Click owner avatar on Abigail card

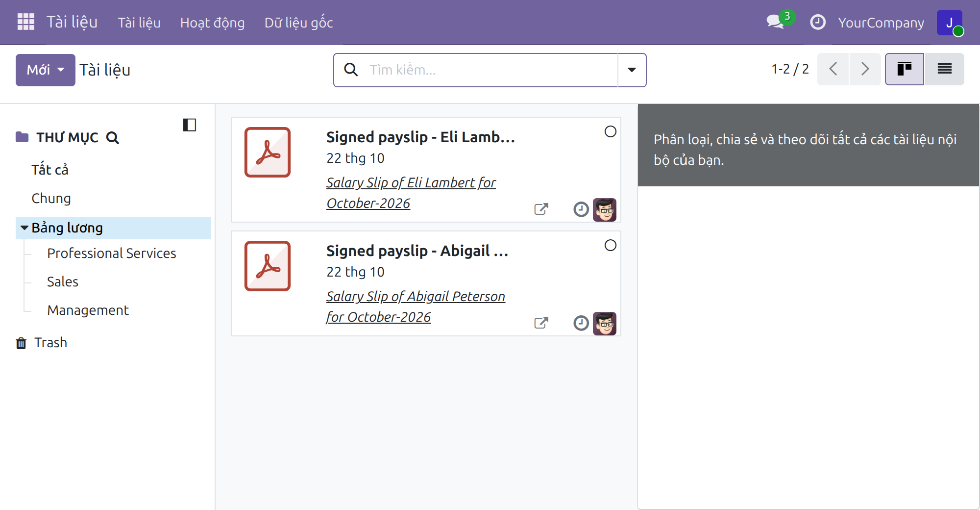[605, 324]
